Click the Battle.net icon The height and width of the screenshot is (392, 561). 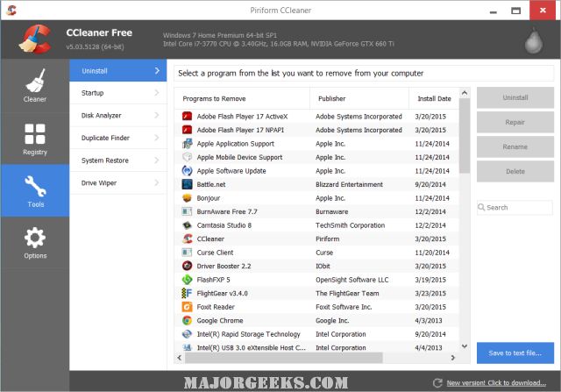tap(187, 184)
